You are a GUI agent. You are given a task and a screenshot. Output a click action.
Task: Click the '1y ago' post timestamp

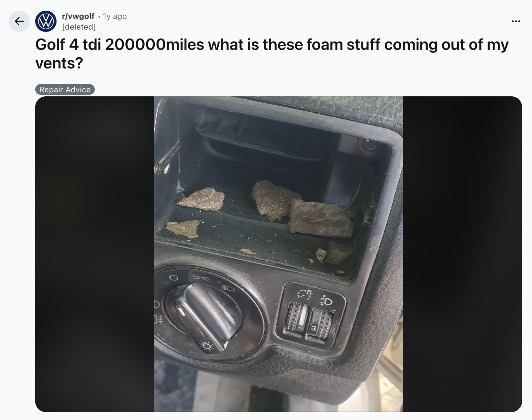tap(115, 16)
